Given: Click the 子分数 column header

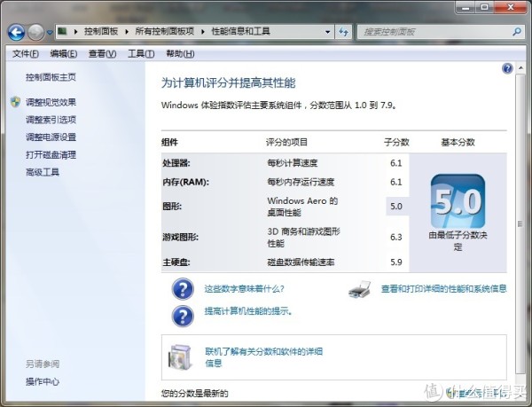Looking at the screenshot, I should coord(396,142).
